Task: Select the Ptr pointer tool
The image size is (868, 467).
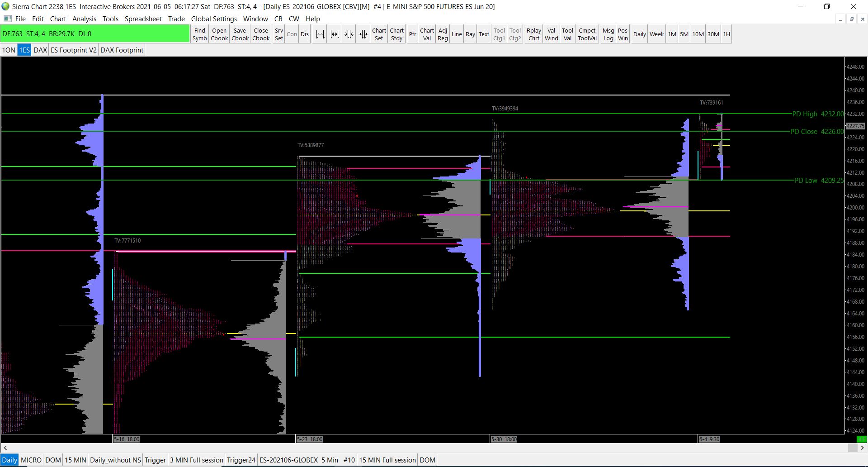Action: tap(412, 34)
